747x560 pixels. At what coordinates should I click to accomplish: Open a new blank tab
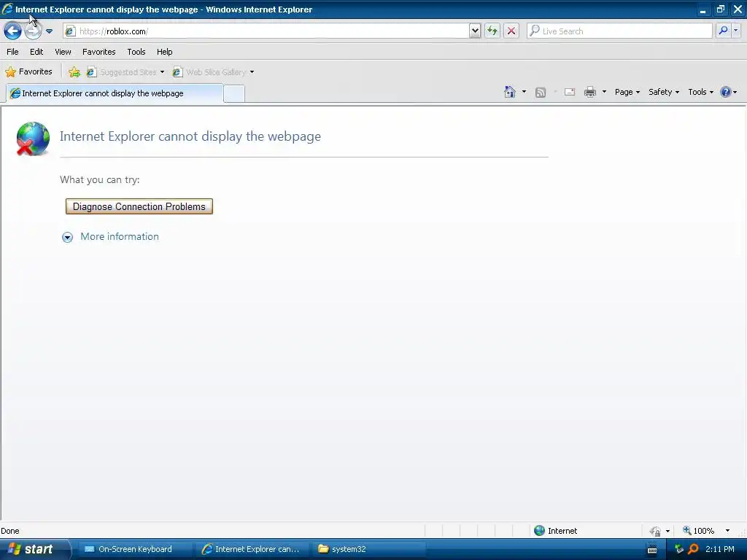pos(234,94)
